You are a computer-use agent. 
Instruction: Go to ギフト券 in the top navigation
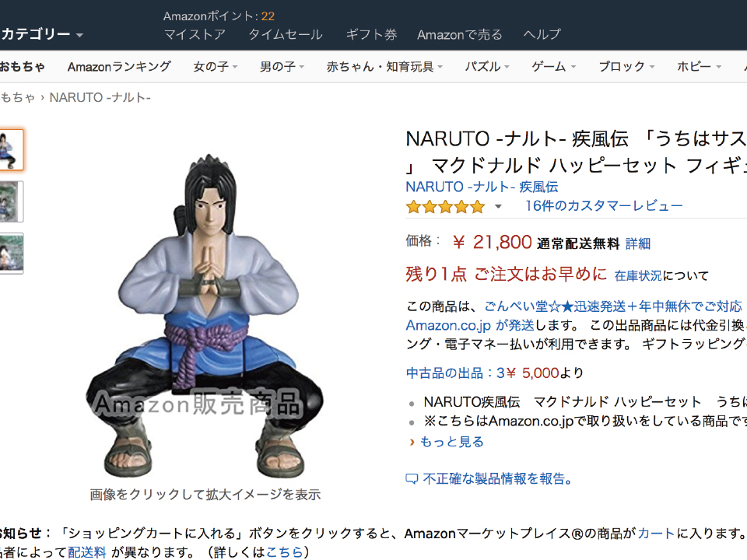point(371,34)
